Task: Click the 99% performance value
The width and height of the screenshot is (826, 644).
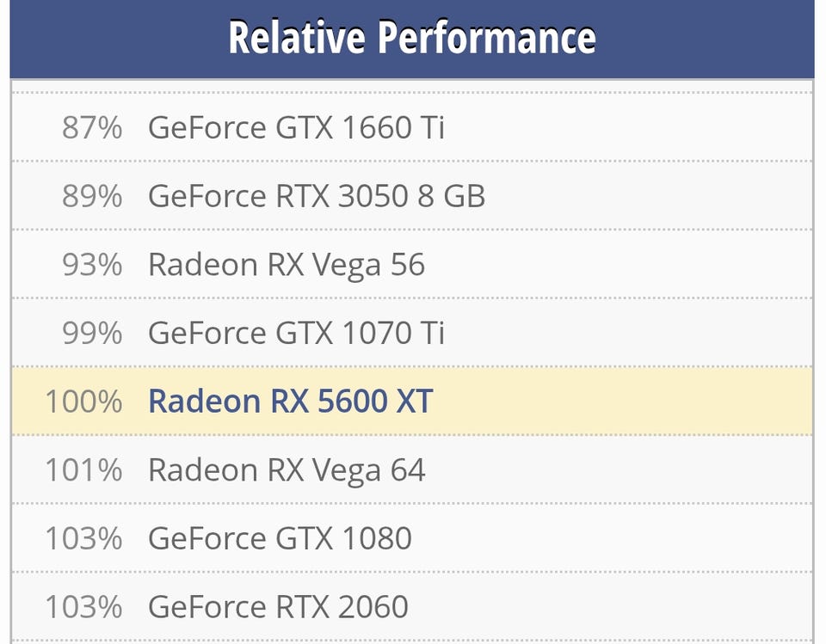Action: pyautogui.click(x=92, y=333)
